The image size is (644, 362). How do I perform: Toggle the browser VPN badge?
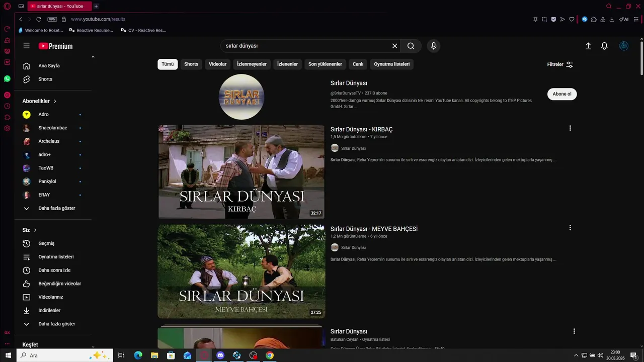click(x=52, y=19)
